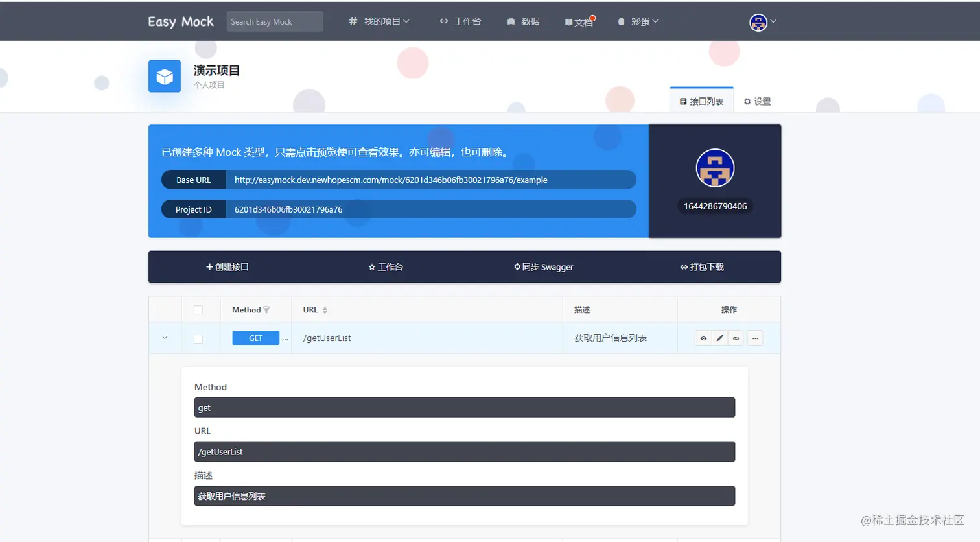Copy the /getUserList link icon

(x=736, y=338)
